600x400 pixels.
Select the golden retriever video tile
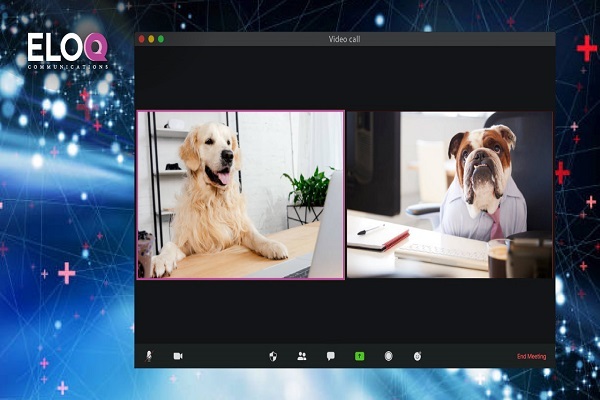click(240, 194)
